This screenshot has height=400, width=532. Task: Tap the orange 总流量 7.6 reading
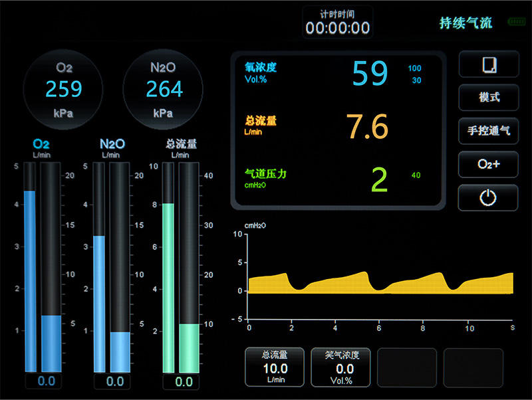337,126
